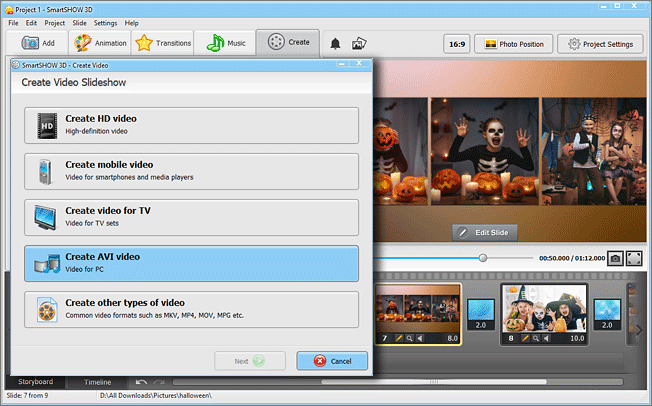Image resolution: width=652 pixels, height=406 pixels.
Task: Click the Next button
Action: point(250,361)
